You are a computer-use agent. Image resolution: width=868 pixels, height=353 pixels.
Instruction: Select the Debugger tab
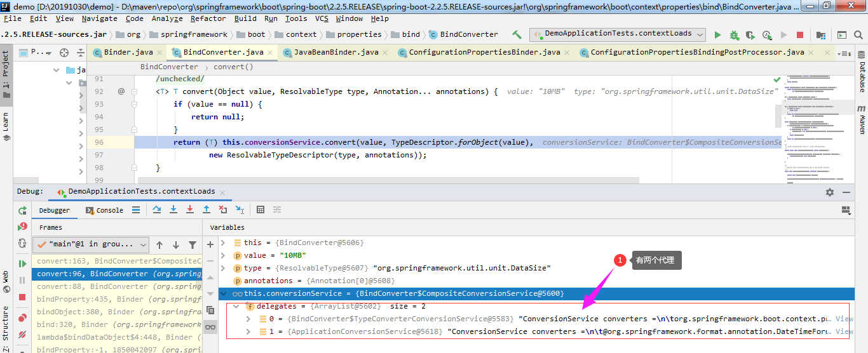coord(55,210)
